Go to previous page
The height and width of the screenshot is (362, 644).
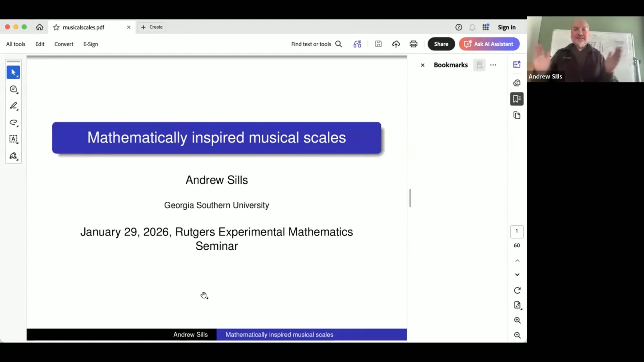[x=517, y=261]
